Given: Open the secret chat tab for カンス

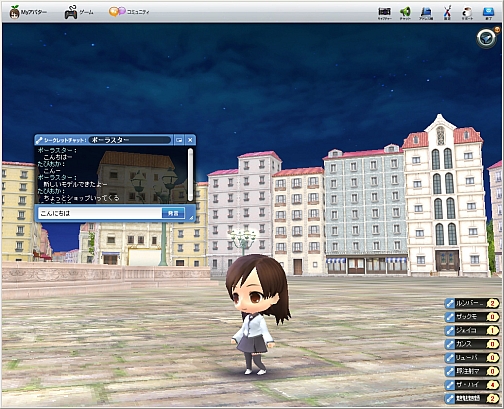Looking at the screenshot, I should point(472,344).
